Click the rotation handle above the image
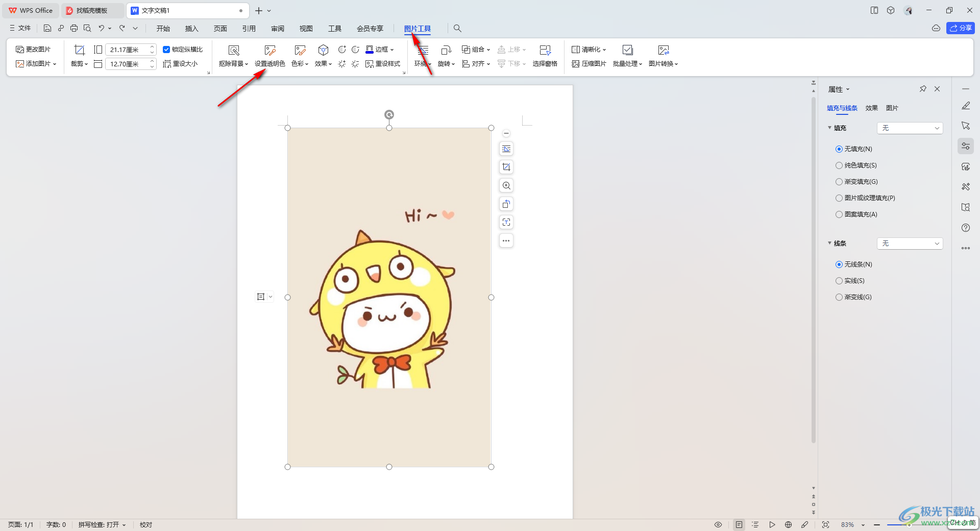This screenshot has height=531, width=980. 389,114
